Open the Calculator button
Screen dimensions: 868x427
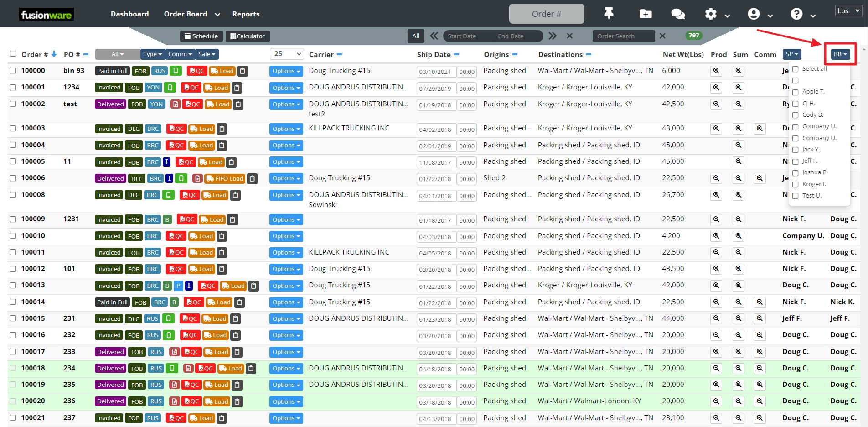coord(248,36)
